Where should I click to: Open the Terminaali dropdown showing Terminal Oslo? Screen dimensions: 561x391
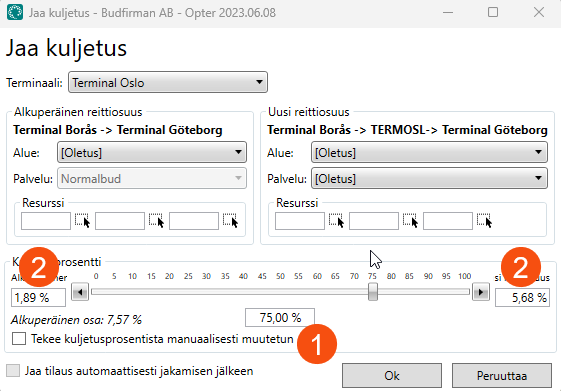coord(168,82)
